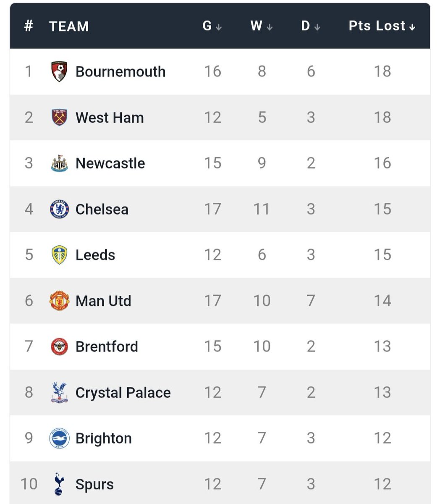This screenshot has width=440, height=504.
Task: Sort by W column arrow
Action: pos(270,27)
